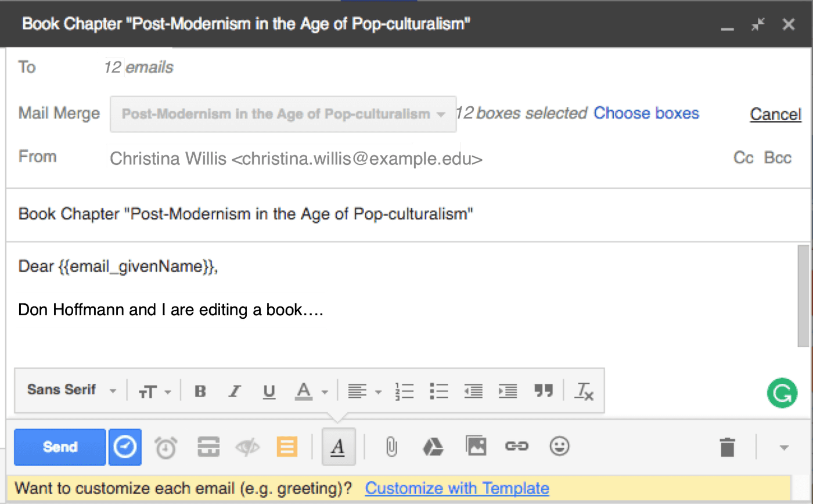Click the Customize with Template link

click(456, 488)
